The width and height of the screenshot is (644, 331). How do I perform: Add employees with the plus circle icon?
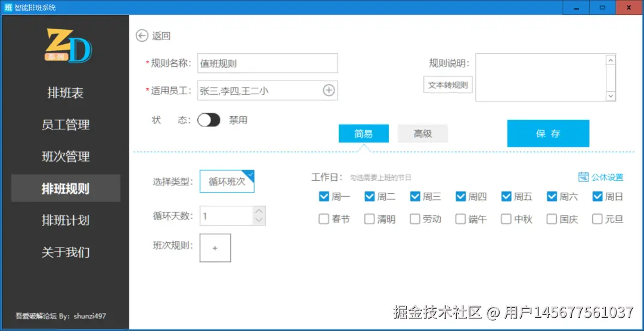[x=329, y=90]
